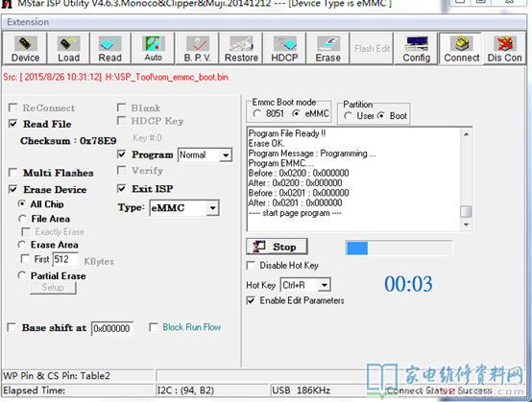This screenshot has height=402, width=532.
Task: Select the Read toolbar icon
Action: pos(109,49)
